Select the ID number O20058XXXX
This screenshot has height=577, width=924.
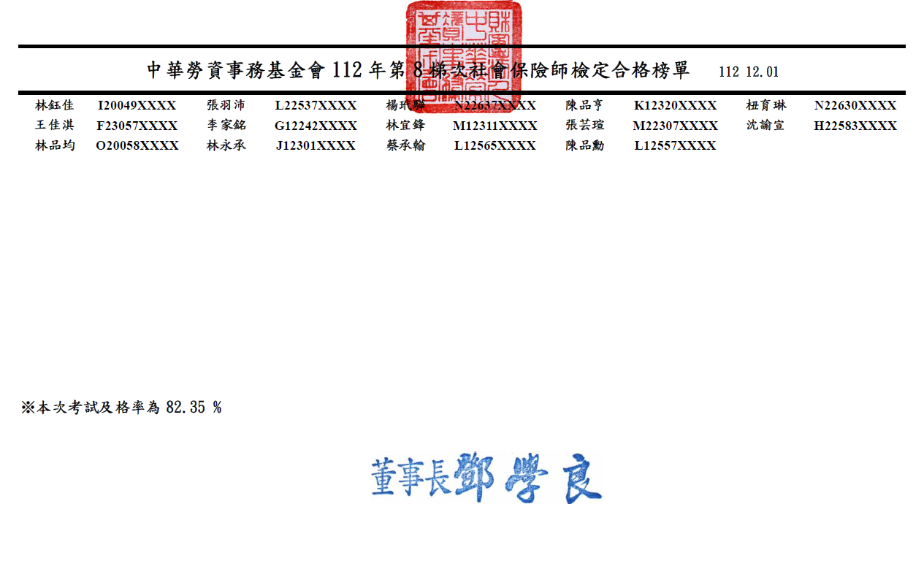coord(137,145)
